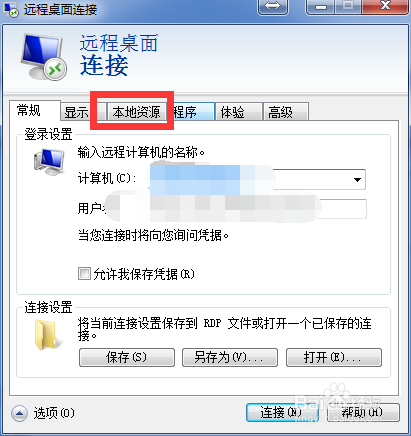411x436 pixels.
Task: Go to the 高级 tab
Action: [285, 112]
